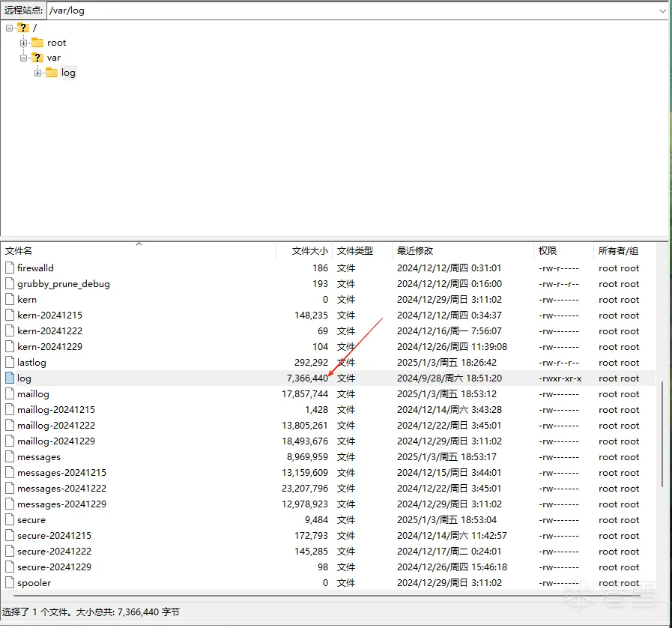The width and height of the screenshot is (672, 628).
Task: Select the secure file icon
Action: click(x=10, y=519)
